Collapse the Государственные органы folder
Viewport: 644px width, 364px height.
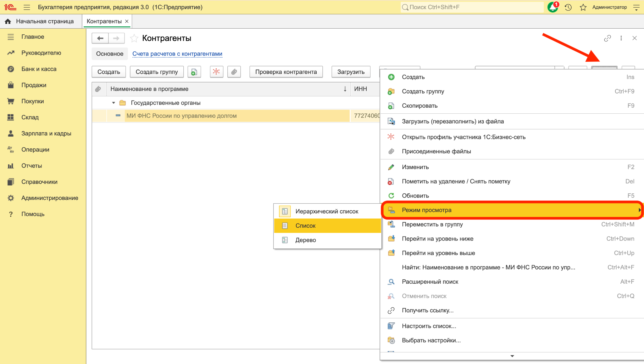[x=114, y=103]
